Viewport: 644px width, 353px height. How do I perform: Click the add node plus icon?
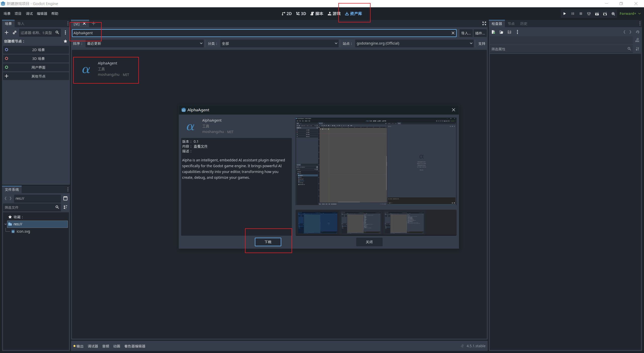7,32
